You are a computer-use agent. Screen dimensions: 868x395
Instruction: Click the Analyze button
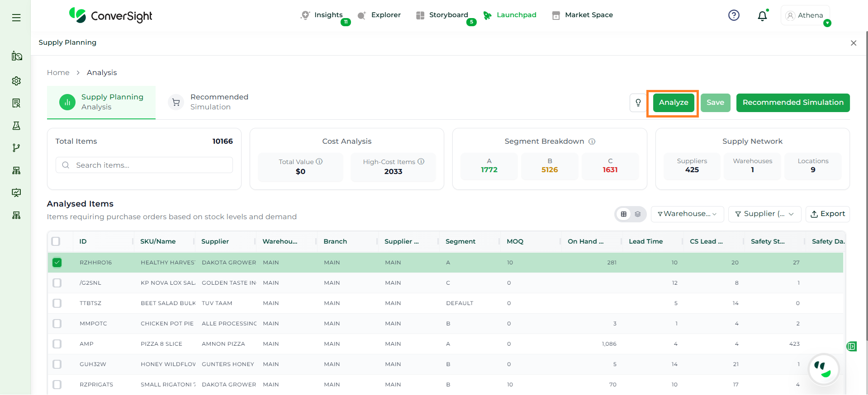(673, 103)
